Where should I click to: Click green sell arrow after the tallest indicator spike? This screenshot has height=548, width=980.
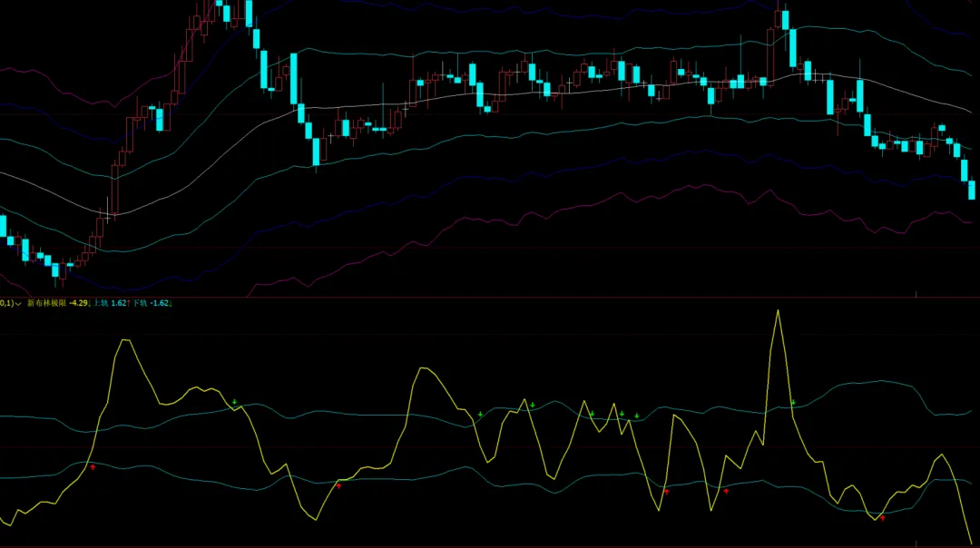(792, 403)
